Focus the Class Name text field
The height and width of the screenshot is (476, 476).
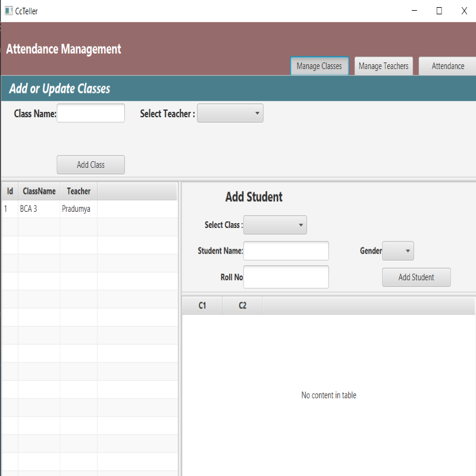[x=91, y=113]
